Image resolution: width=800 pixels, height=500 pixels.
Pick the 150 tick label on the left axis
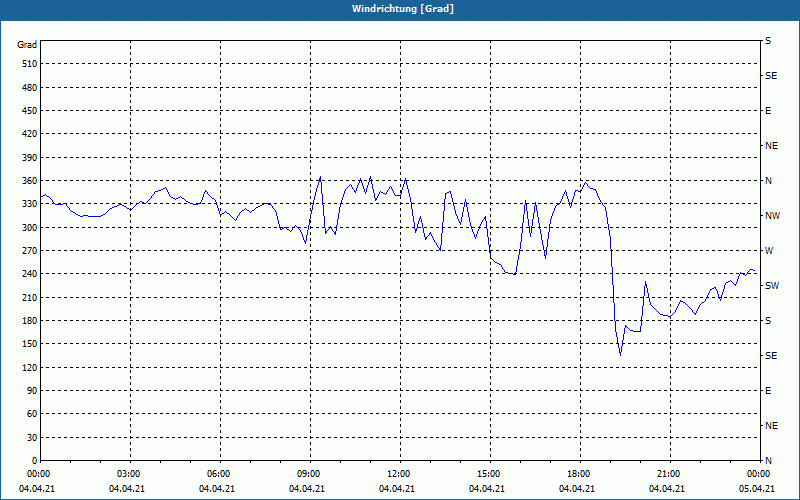[30, 344]
